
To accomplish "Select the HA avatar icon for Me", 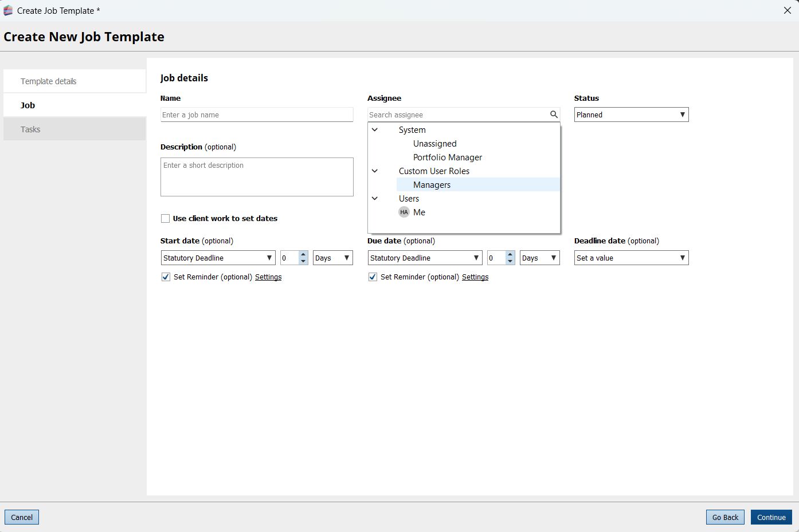I will pos(404,212).
